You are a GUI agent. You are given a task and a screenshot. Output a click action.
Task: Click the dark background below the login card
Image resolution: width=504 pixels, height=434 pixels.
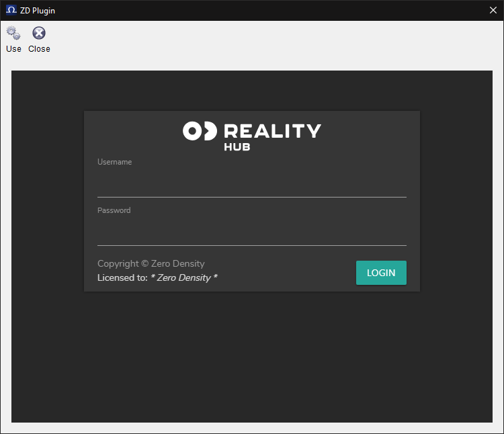pos(252,356)
